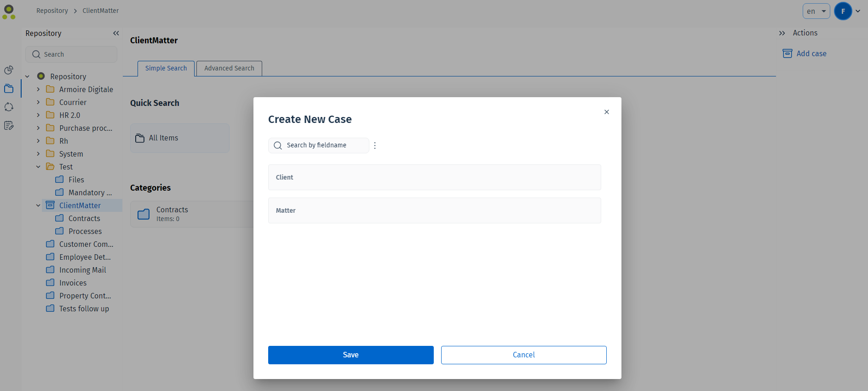This screenshot has height=391, width=868.
Task: Click the magnifier icon in fieldname search
Action: 278,146
